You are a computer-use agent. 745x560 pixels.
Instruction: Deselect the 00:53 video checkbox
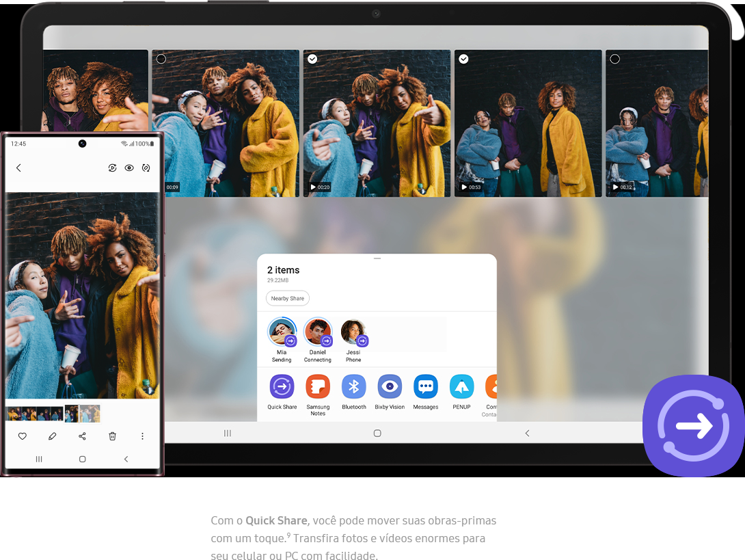click(x=463, y=59)
